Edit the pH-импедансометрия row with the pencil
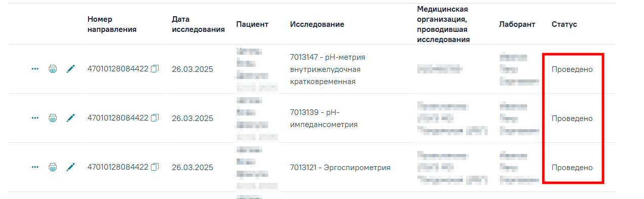This screenshot has width=644, height=199. pos(71,118)
